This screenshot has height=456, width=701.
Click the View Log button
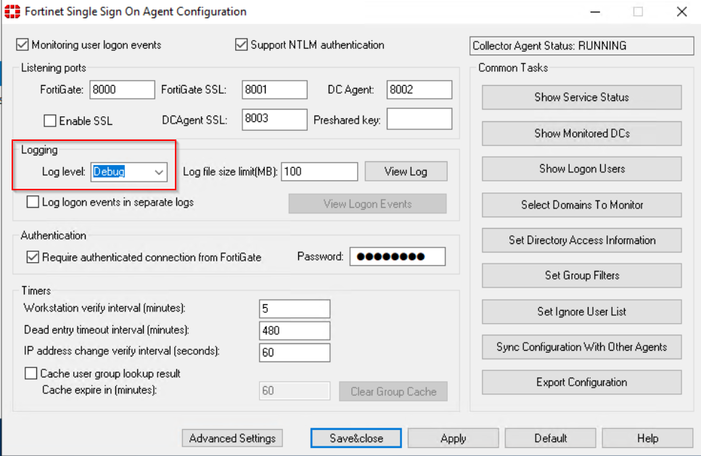(x=406, y=172)
